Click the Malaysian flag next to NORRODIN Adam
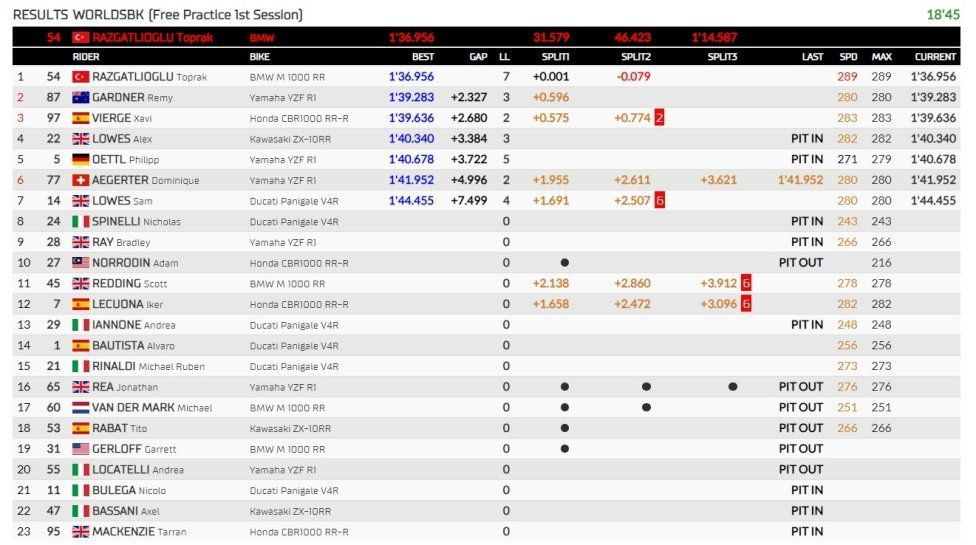This screenshot has width=976, height=545. click(x=80, y=263)
